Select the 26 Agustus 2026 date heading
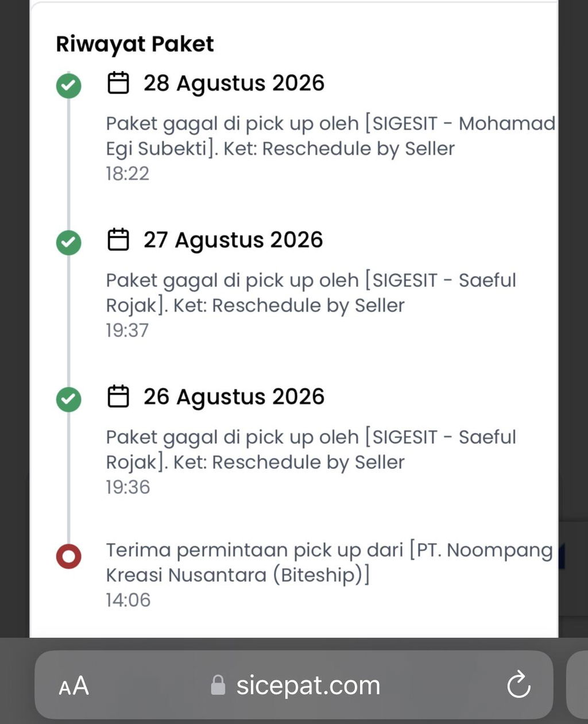The height and width of the screenshot is (724, 588). point(234,397)
